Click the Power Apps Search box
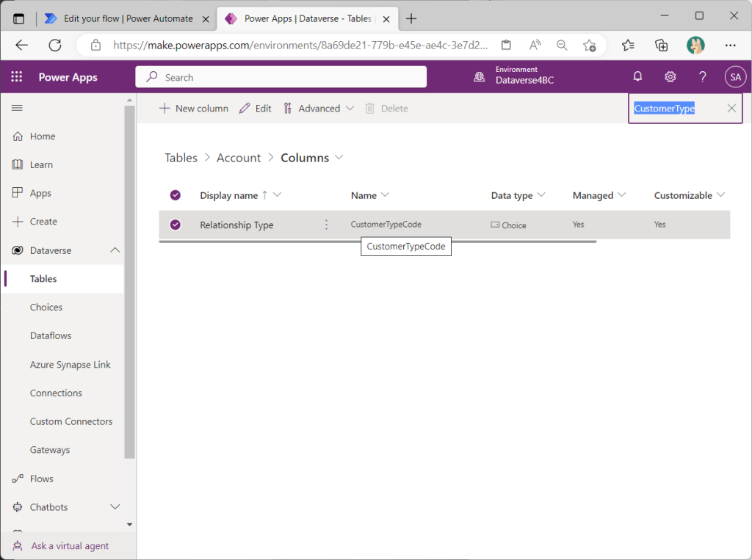Screen dimensions: 752x560 coord(281,77)
